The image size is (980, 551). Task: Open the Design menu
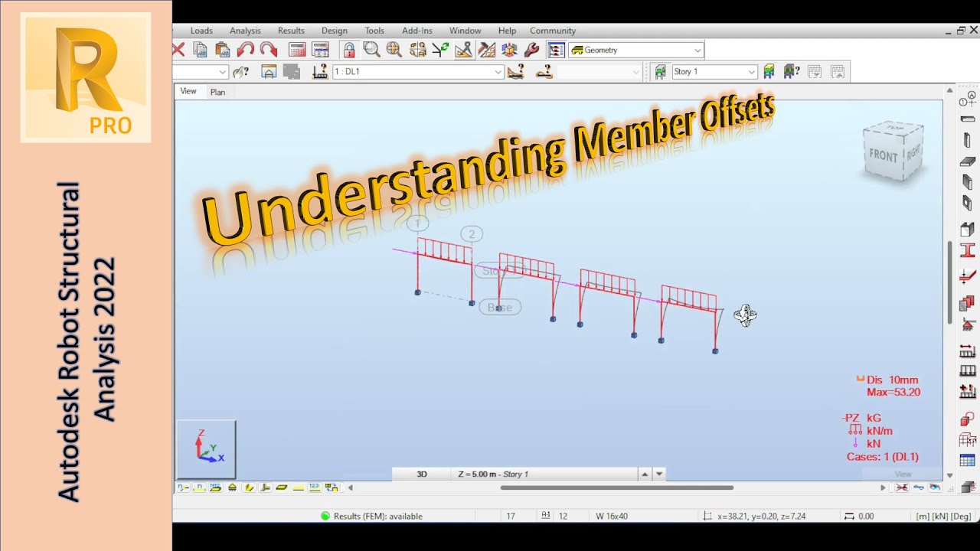click(x=334, y=31)
